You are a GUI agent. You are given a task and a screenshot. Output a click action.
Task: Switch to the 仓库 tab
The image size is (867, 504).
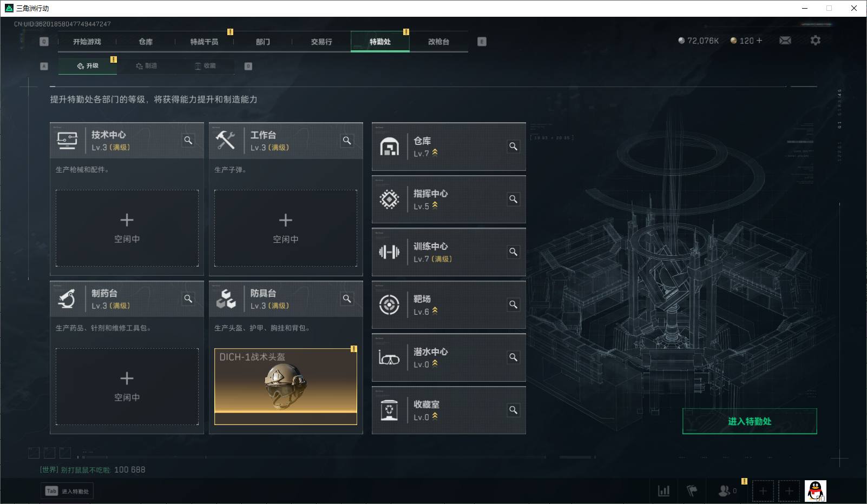pos(146,42)
